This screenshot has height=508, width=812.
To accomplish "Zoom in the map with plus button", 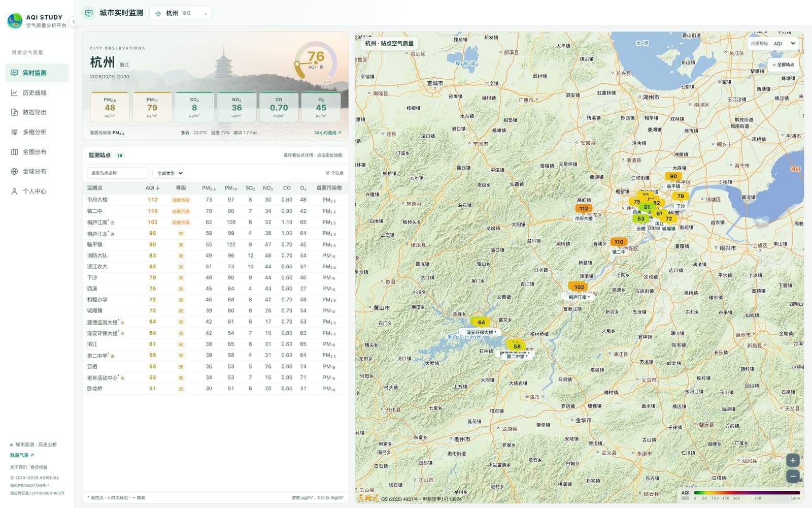I will 793,460.
